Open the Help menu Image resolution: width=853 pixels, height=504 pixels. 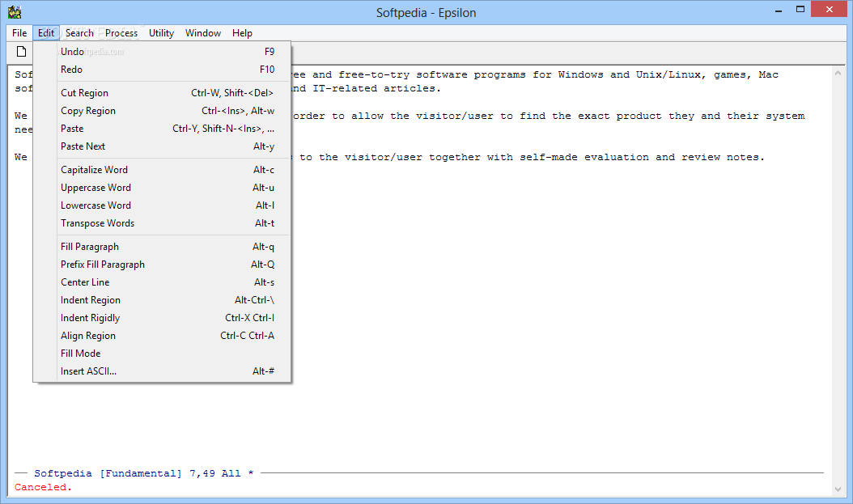pos(242,33)
